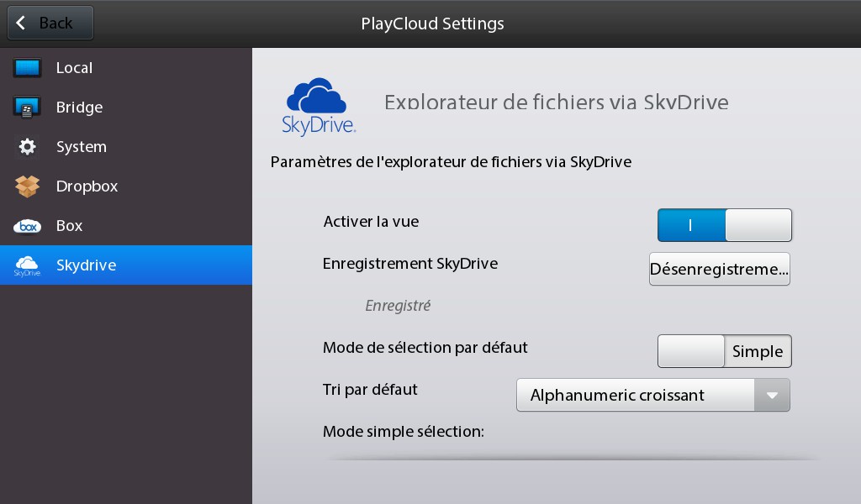
Task: Select the System menu entry
Action: click(126, 147)
